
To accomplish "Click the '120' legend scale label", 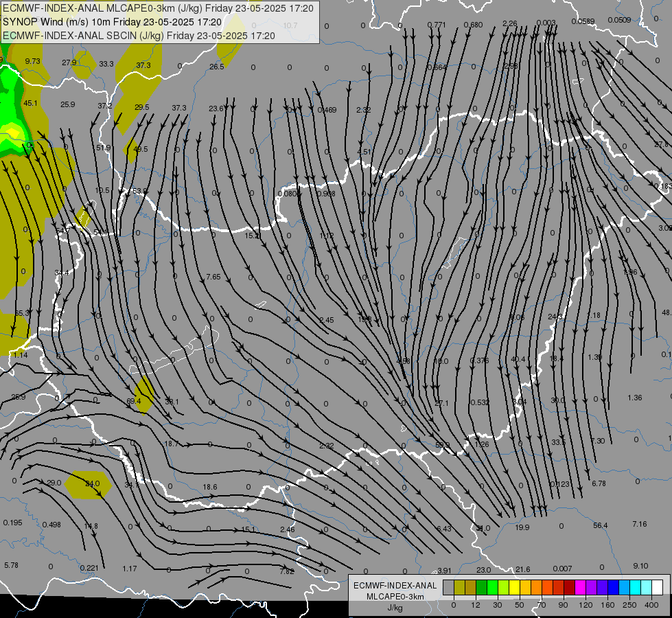I will 586,605.
